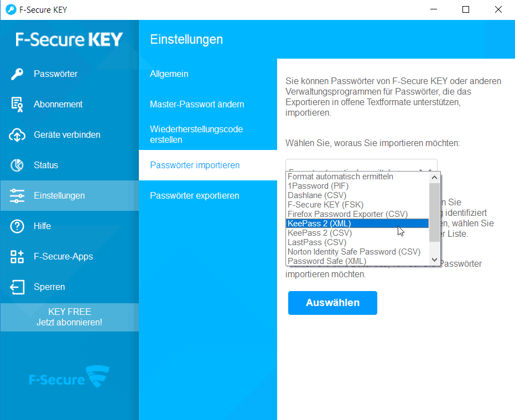Show the Status page
The height and width of the screenshot is (420, 515).
(70, 165)
